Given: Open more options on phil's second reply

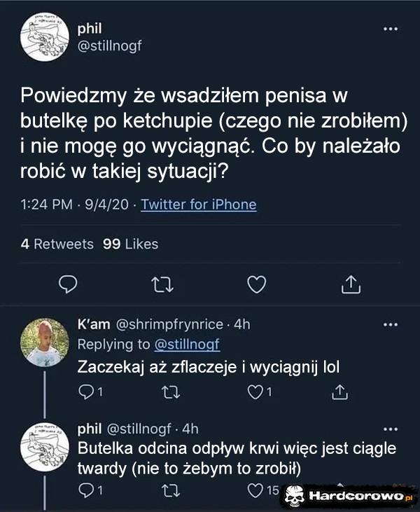Looking at the screenshot, I should click(x=391, y=429).
